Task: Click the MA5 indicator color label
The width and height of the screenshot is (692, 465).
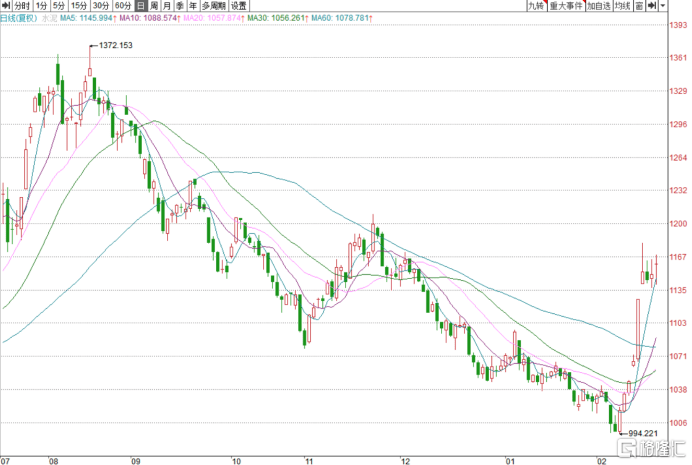Action: (x=71, y=19)
